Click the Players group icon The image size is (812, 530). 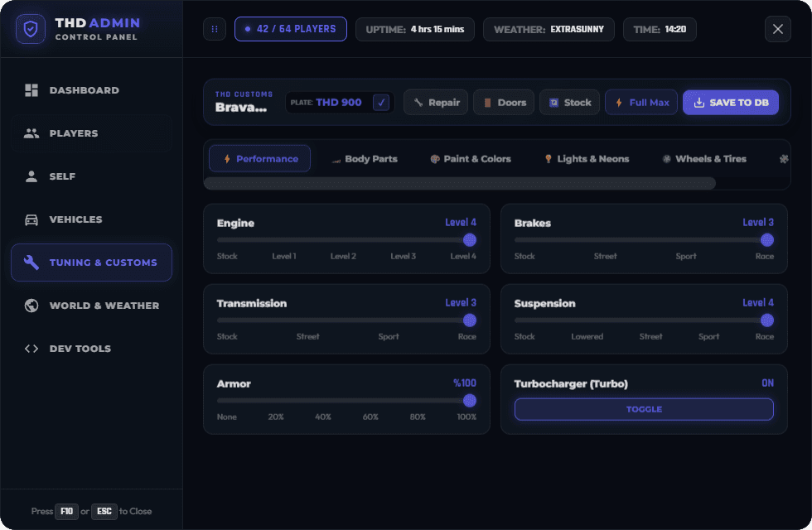(x=31, y=133)
